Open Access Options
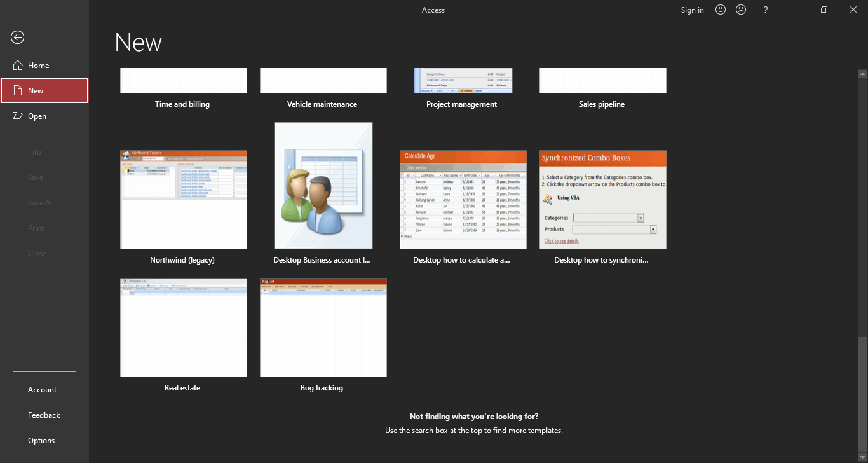The height and width of the screenshot is (463, 868). [41, 441]
